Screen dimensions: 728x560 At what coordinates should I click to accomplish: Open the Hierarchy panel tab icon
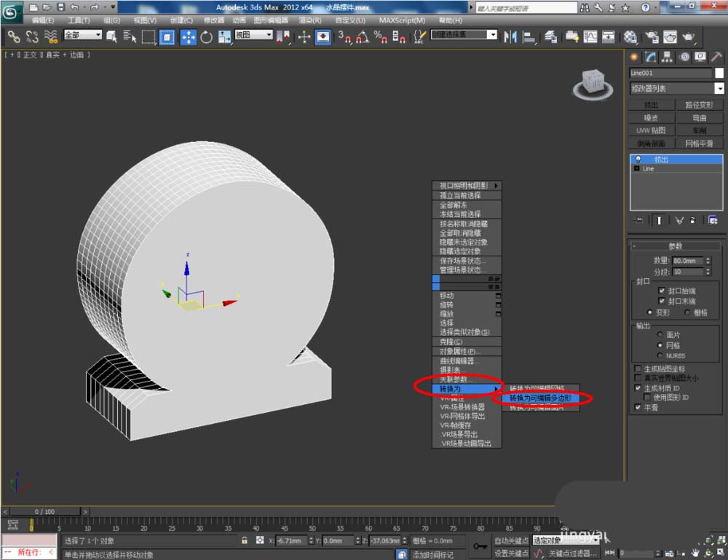click(665, 57)
